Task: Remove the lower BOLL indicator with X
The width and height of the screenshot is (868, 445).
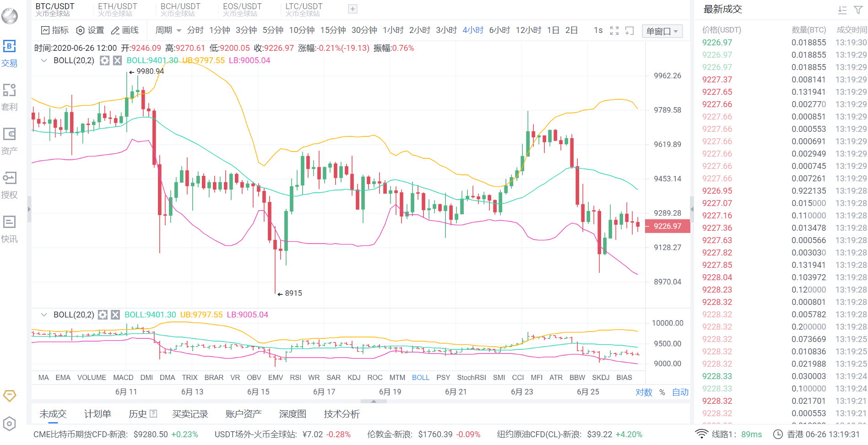Action: [115, 315]
